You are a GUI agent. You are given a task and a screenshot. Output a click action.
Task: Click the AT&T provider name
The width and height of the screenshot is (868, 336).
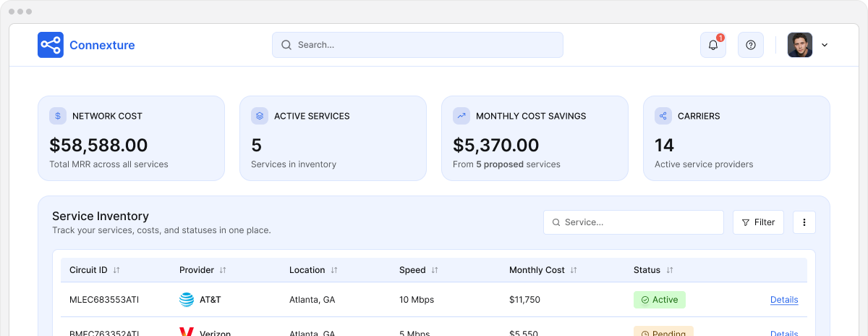click(x=210, y=300)
